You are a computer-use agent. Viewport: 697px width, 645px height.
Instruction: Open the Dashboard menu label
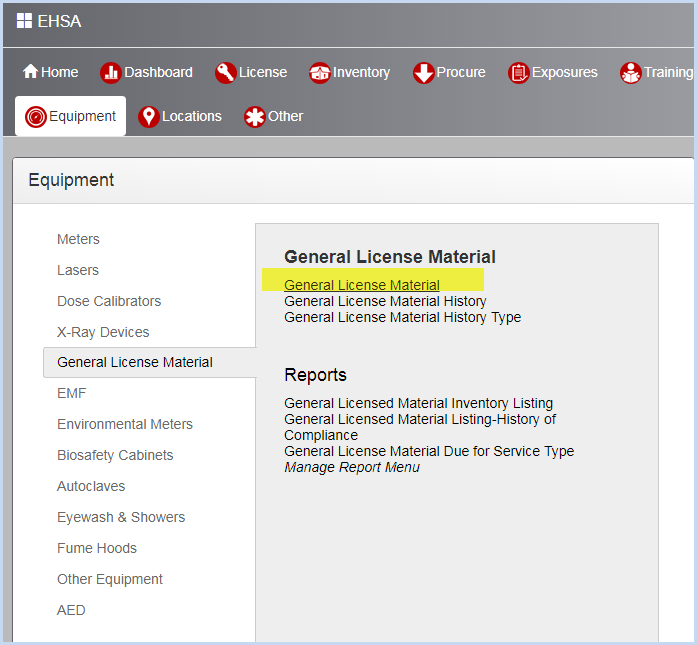(158, 72)
